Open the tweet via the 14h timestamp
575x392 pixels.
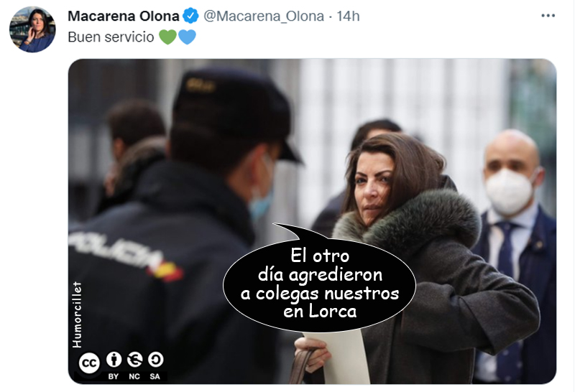[348, 16]
